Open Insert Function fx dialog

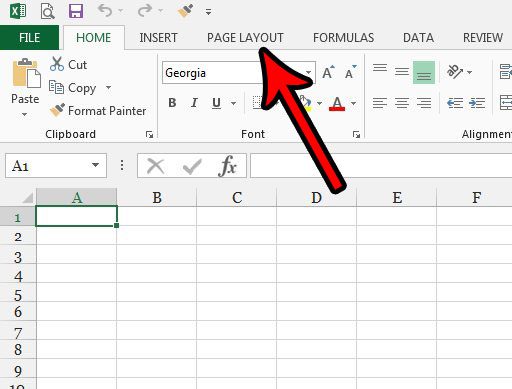click(228, 165)
